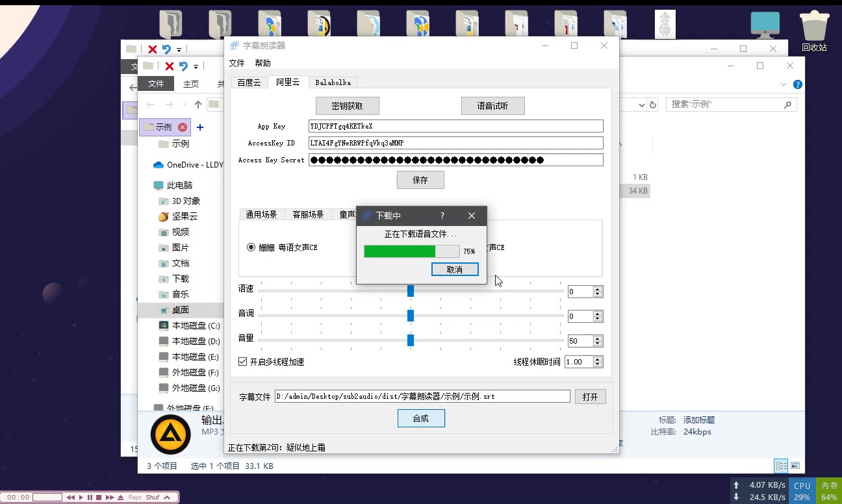Open the 主页 tab in Explorer ribbon

tap(191, 84)
